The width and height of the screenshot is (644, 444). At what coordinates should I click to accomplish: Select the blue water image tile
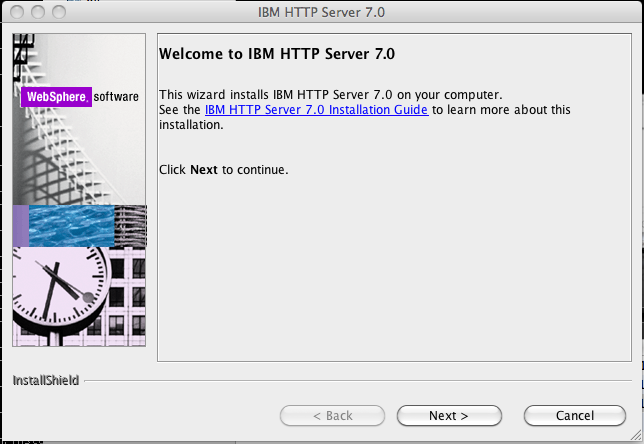click(x=70, y=226)
